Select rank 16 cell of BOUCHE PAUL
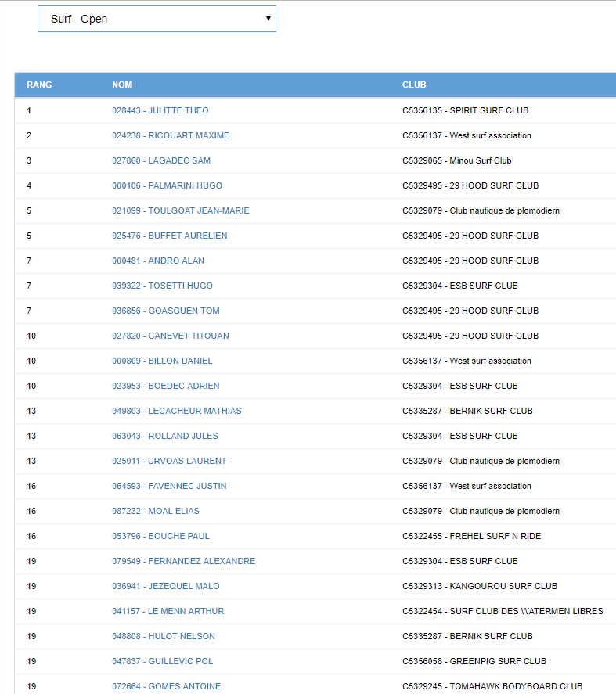 [x=31, y=535]
